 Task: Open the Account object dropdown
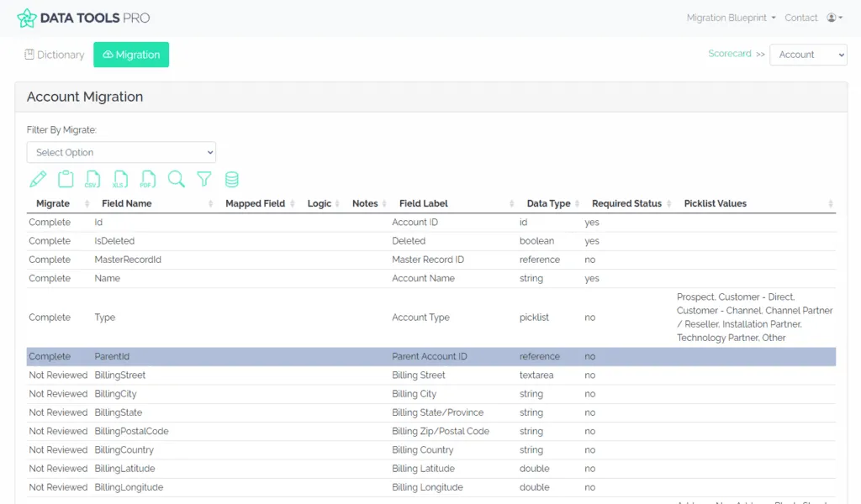pyautogui.click(x=807, y=54)
